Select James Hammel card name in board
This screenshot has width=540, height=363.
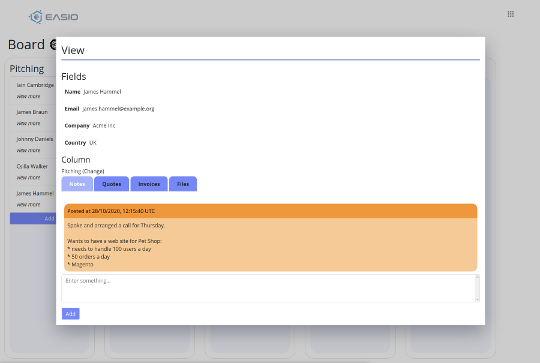(35, 194)
